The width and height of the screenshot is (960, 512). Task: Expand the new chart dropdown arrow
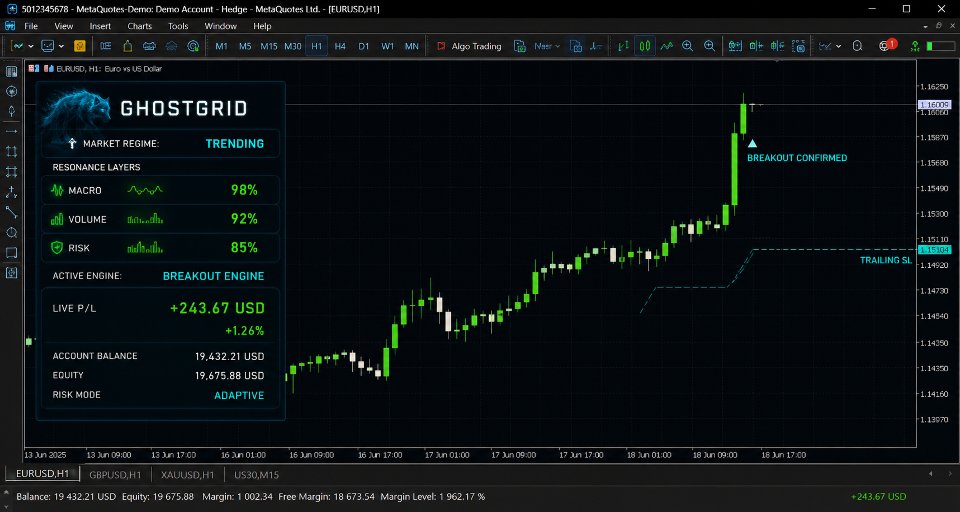(x=31, y=46)
